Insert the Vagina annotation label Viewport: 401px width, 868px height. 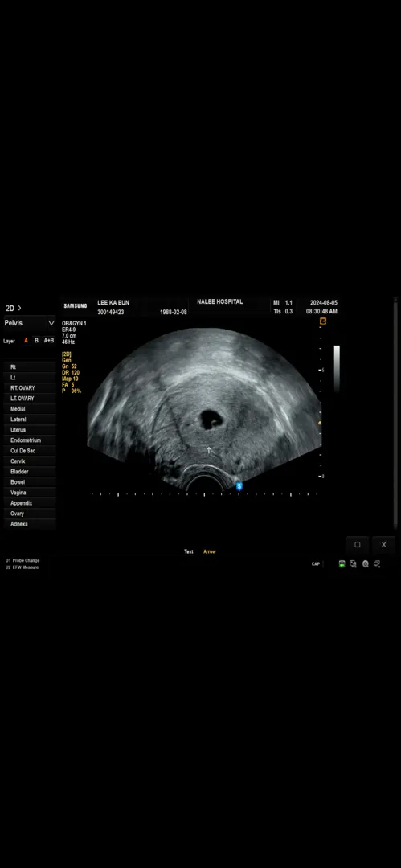pyautogui.click(x=30, y=493)
